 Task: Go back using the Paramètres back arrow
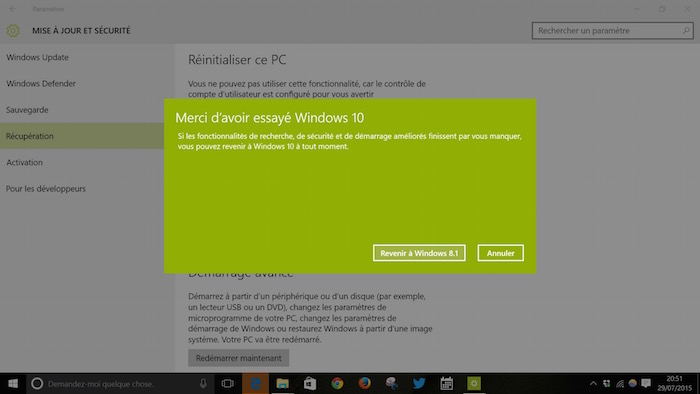tap(12, 9)
